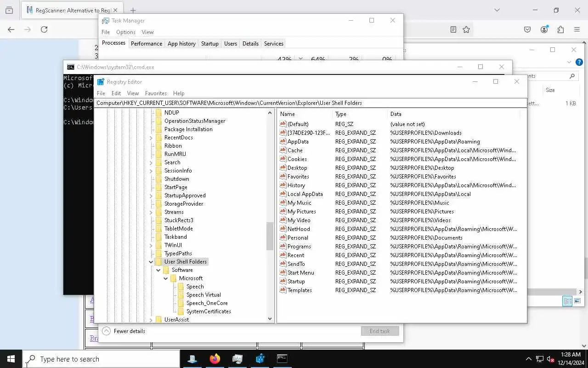The image size is (588, 368).
Task: Select the SendTo value name
Action: (296, 264)
